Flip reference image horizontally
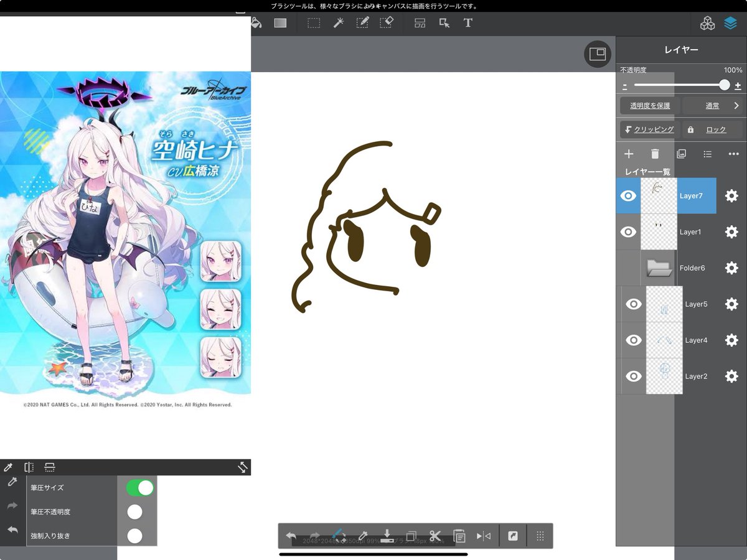Viewport: 747px width, 560px height. pyautogui.click(x=29, y=467)
